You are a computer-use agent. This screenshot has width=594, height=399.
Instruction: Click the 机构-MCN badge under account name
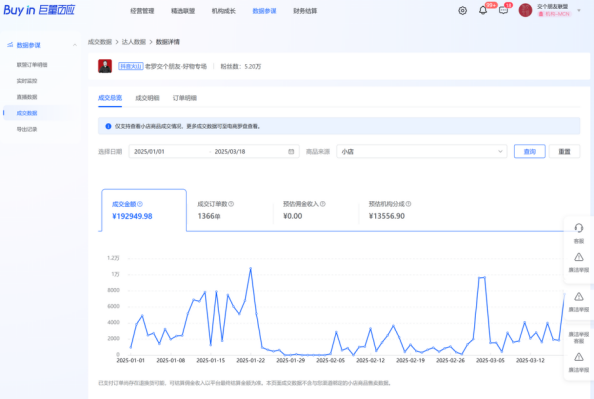coord(554,14)
